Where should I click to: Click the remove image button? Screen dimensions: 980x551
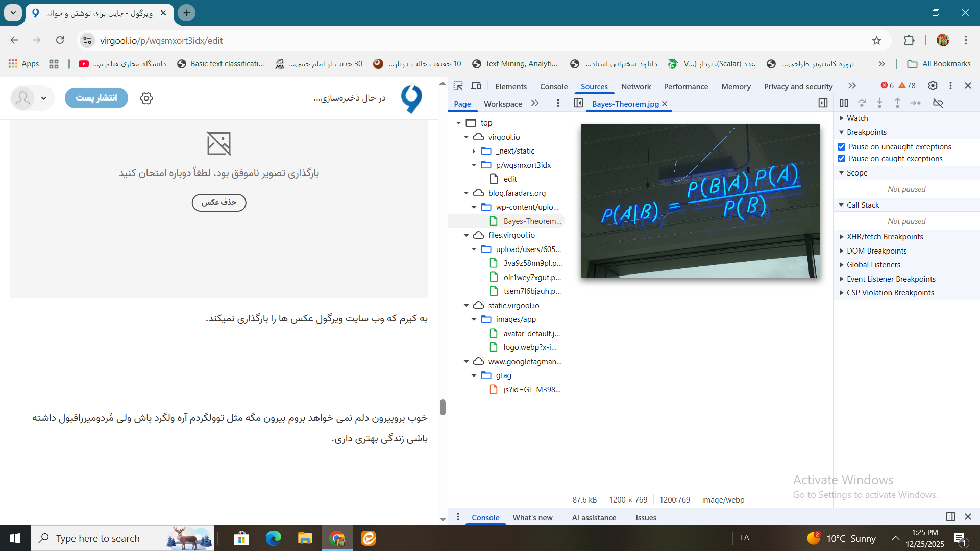point(218,203)
